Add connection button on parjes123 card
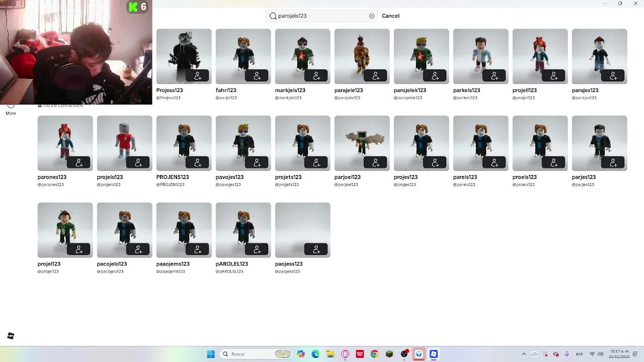This screenshot has width=644, height=362. point(613,163)
